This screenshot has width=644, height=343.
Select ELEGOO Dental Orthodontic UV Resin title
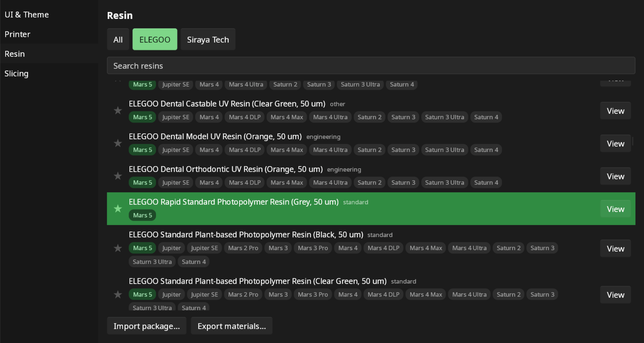226,169
